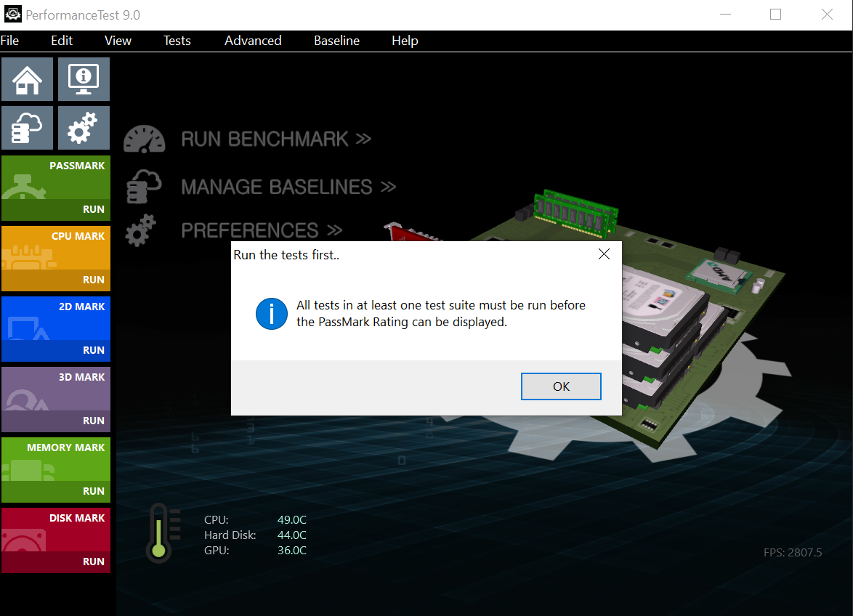The image size is (853, 616).
Task: Click the blue info icon in dialog
Action: [x=272, y=314]
